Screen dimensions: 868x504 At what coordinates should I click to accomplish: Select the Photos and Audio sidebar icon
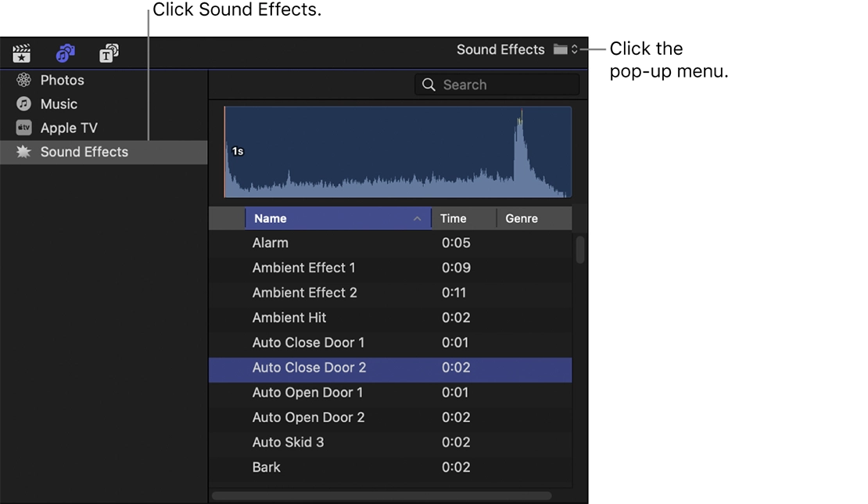pos(65,52)
